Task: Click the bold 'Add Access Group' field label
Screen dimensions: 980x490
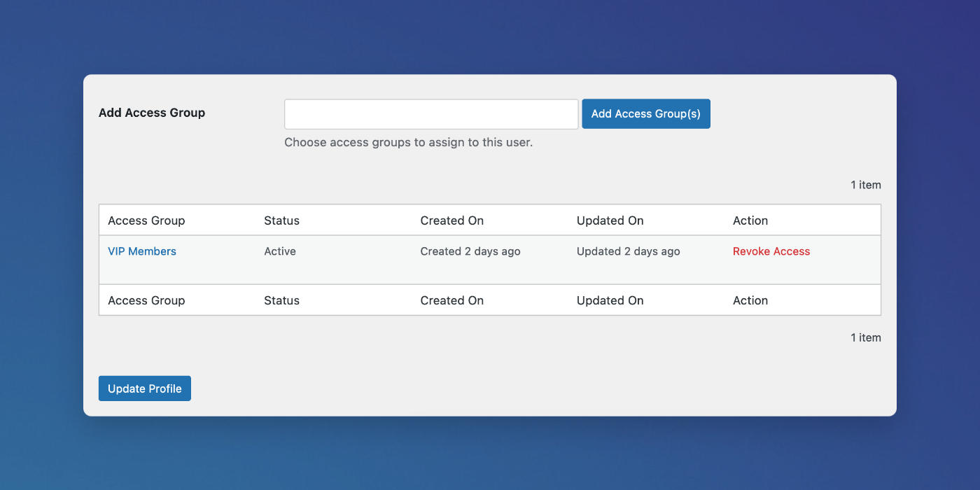Action: (152, 113)
